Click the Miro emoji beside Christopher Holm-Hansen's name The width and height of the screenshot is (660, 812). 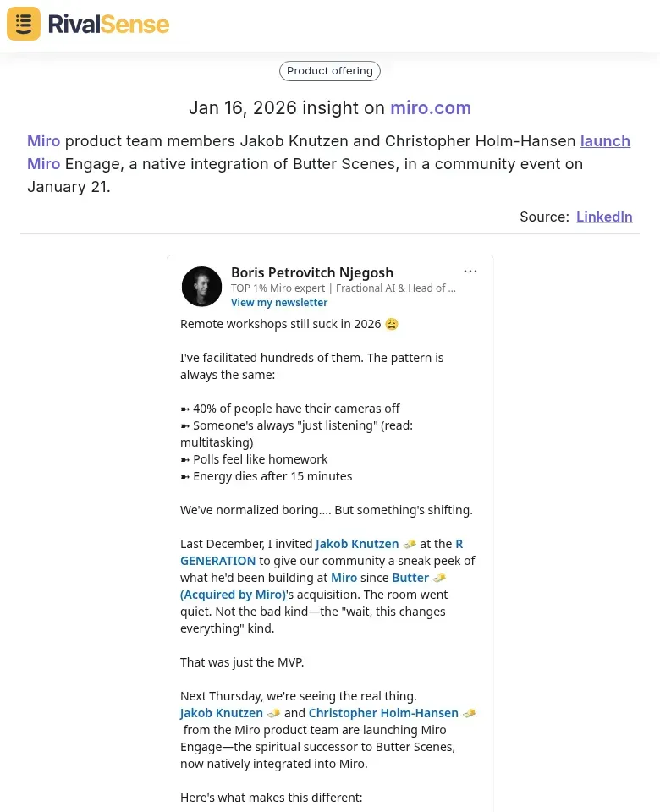point(469,713)
